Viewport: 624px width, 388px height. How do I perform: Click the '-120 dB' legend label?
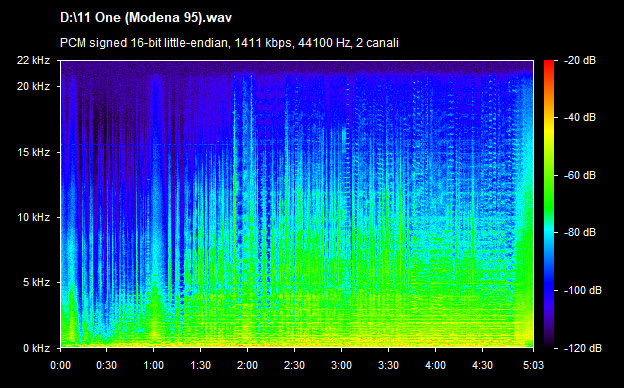click(x=583, y=348)
